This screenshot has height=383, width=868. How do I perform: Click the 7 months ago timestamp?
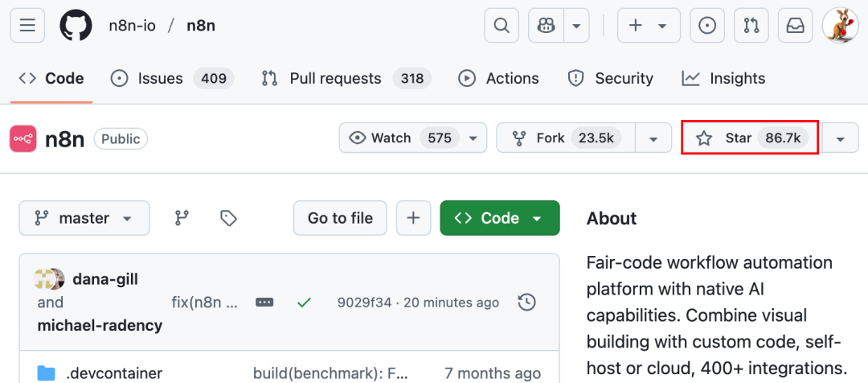493,373
